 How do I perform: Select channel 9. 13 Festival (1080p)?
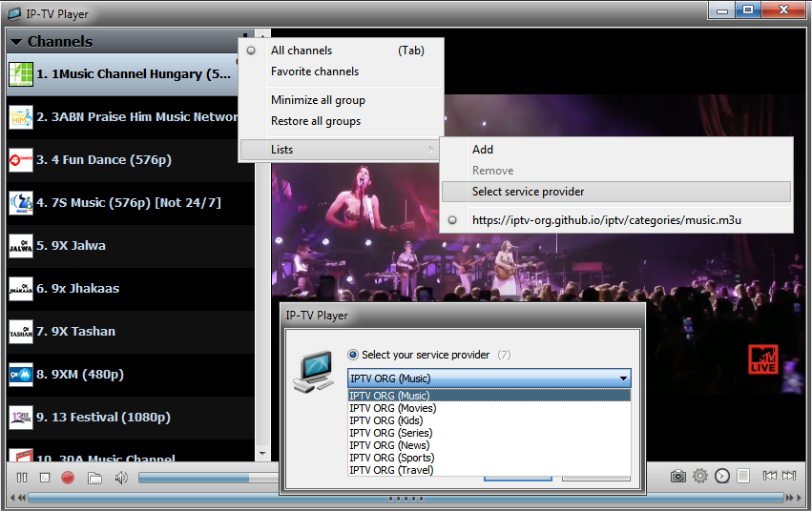pos(131,418)
